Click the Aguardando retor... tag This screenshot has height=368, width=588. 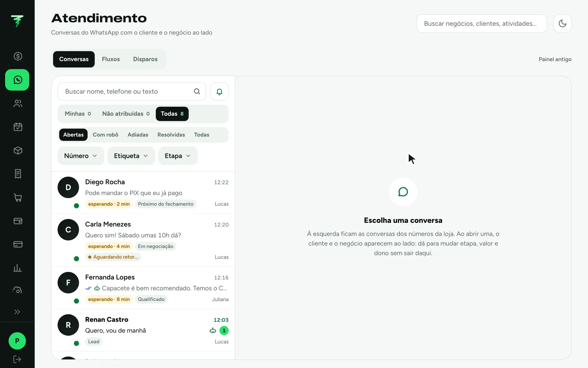[x=113, y=257]
